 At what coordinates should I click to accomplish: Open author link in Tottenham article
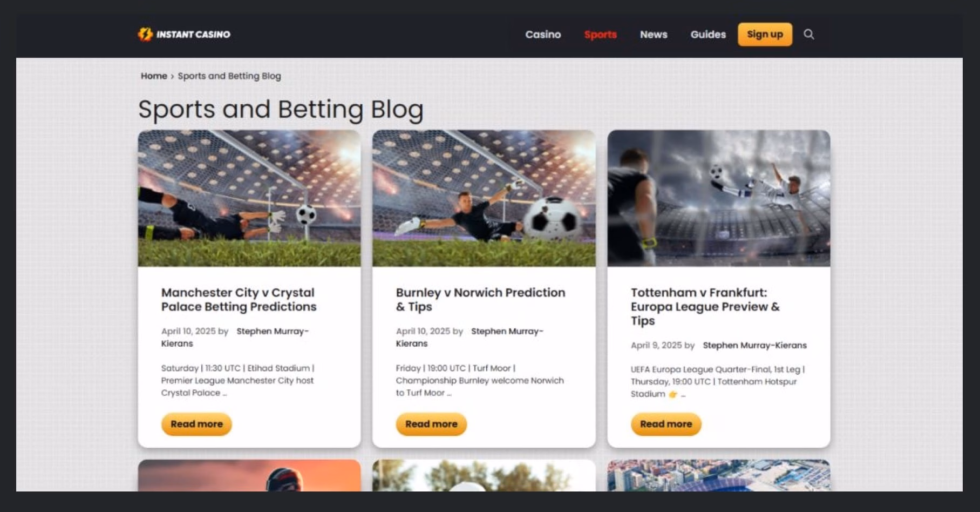click(754, 345)
